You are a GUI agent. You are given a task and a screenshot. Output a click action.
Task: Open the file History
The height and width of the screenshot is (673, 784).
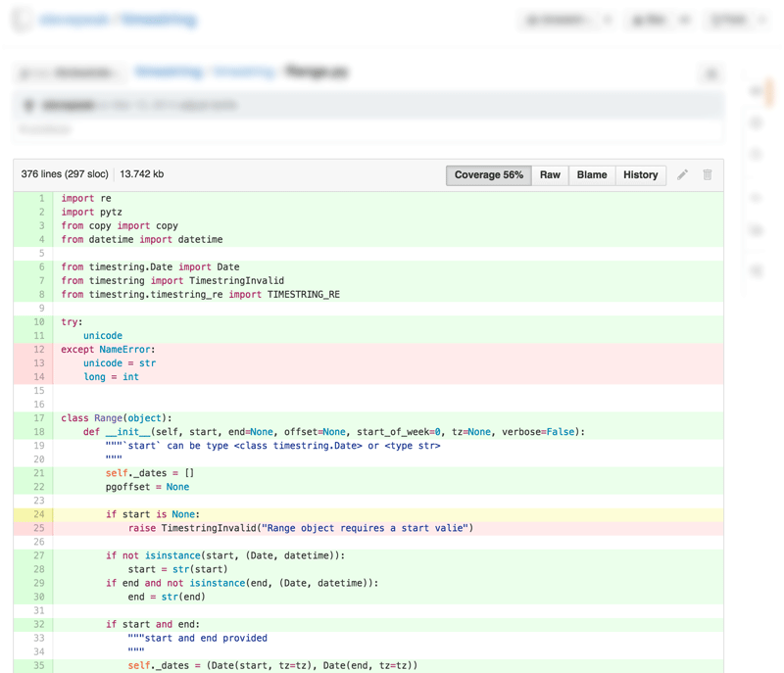641,175
